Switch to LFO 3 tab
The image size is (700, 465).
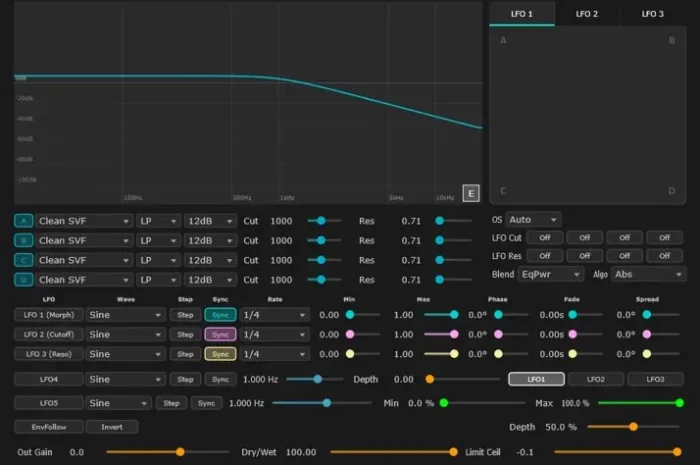coord(652,14)
